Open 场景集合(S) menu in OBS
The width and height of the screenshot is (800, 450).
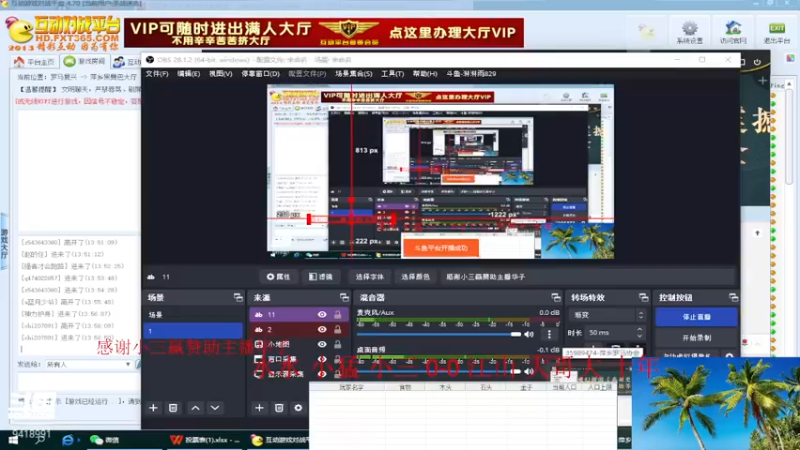point(354,74)
